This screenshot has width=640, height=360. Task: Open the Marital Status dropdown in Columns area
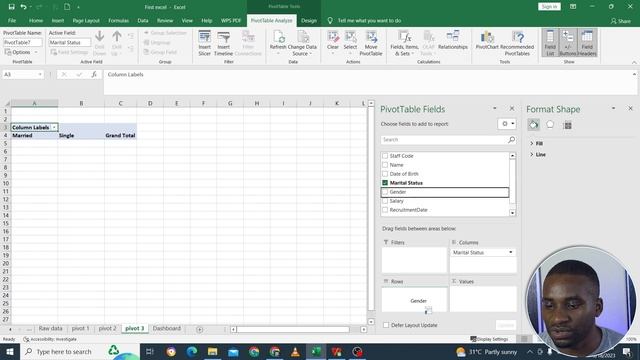[511, 253]
